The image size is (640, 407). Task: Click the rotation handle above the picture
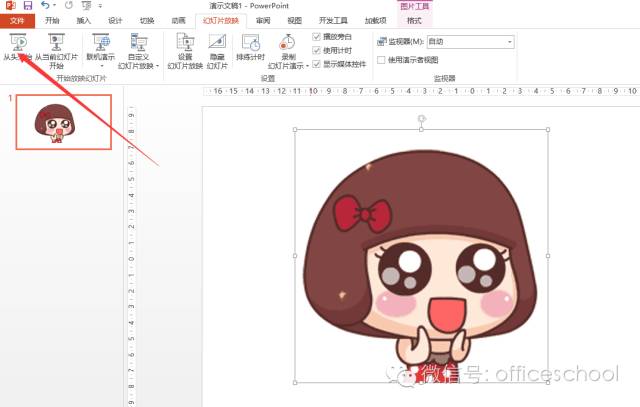pos(422,119)
